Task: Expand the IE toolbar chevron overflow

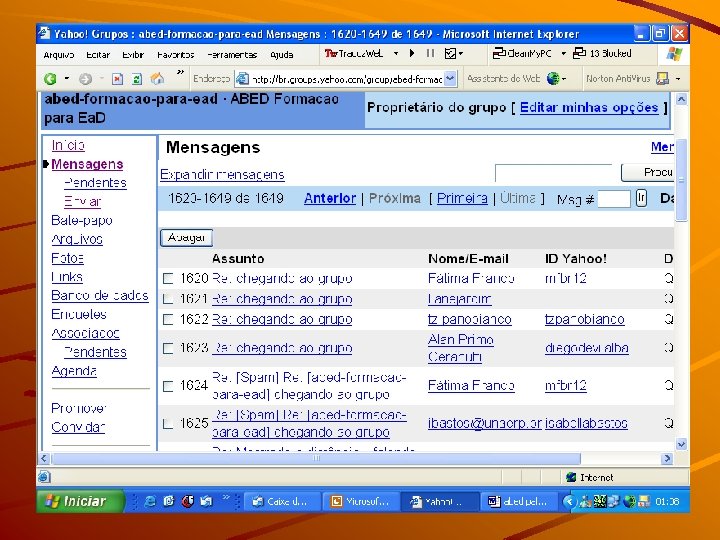Action: click(x=180, y=72)
